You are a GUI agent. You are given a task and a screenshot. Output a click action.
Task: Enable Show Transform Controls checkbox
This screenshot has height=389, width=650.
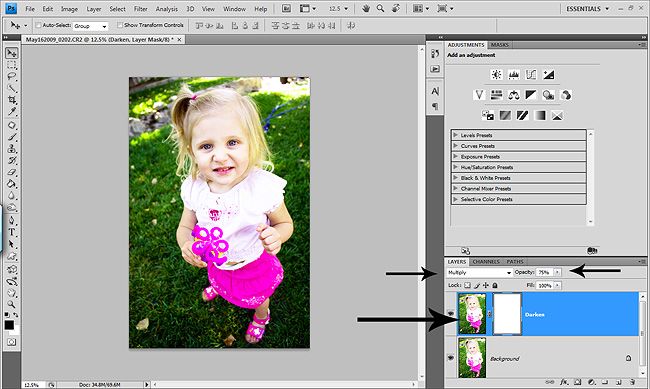click(120, 25)
